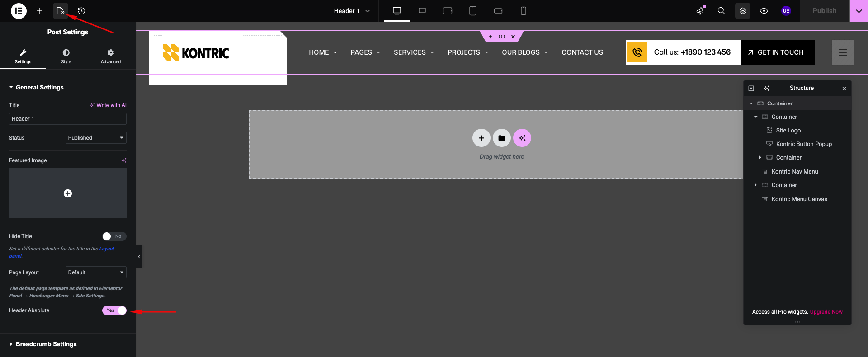Open the template folder icon in canvas
This screenshot has height=357, width=868.
(501, 138)
